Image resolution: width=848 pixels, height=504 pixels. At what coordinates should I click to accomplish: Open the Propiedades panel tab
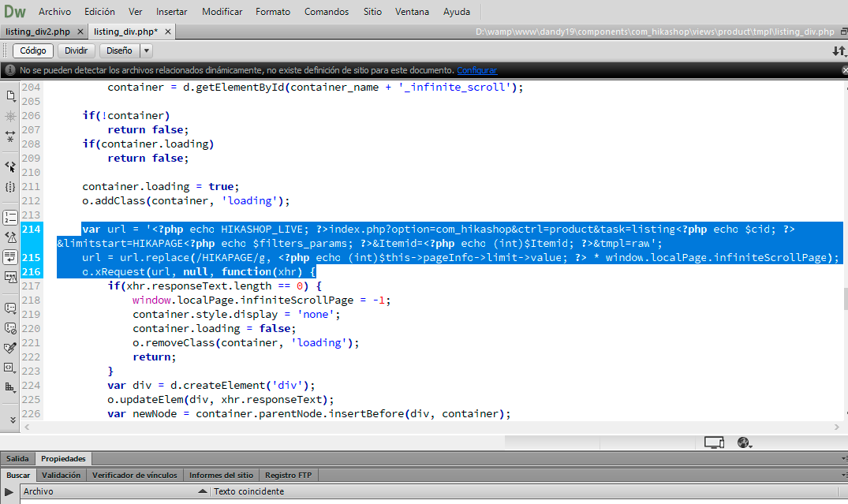63,458
